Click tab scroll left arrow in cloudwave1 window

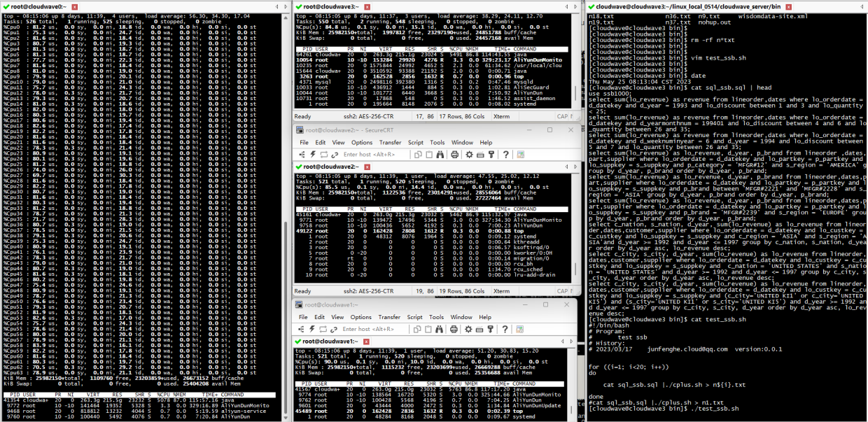pyautogui.click(x=563, y=342)
